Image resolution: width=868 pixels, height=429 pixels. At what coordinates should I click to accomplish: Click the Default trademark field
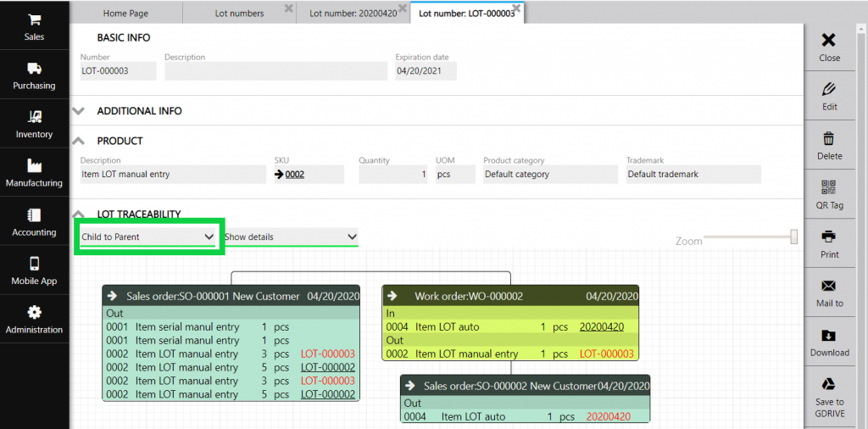(x=693, y=175)
